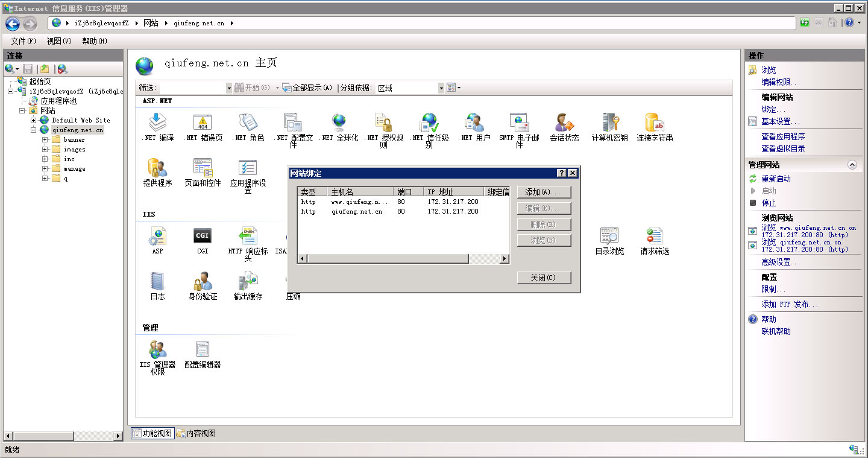Click the help icon in address toolbar
Image resolution: width=868 pixels, height=458 pixels.
849,23
